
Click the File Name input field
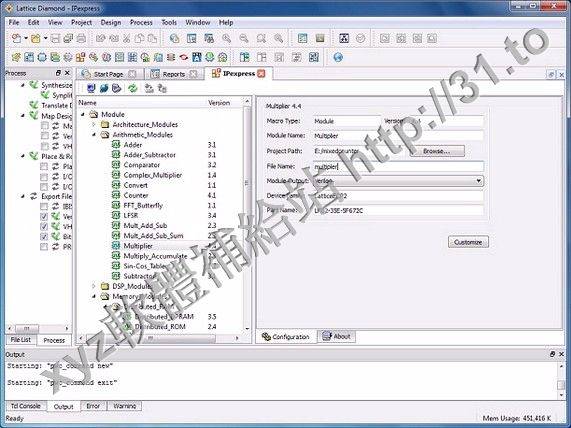(x=398, y=166)
